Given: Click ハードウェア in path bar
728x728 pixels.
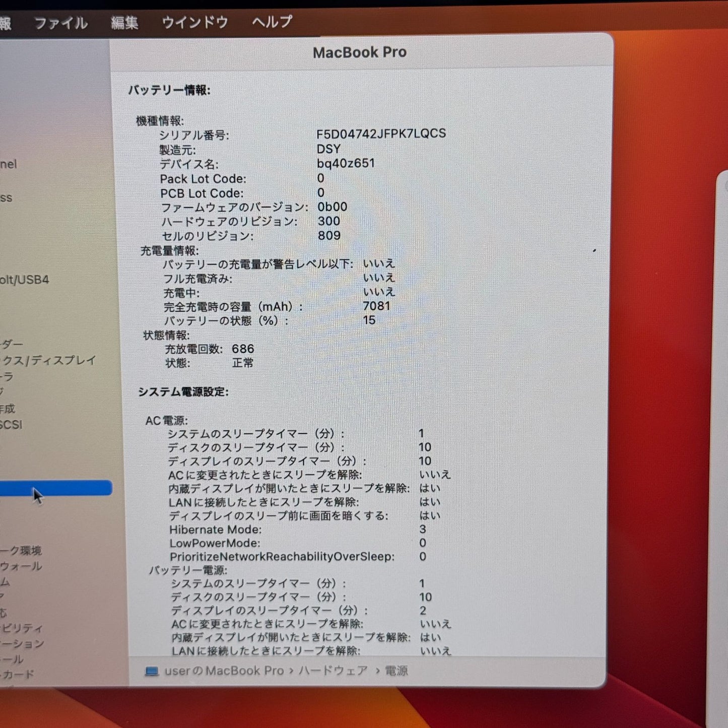Looking at the screenshot, I should point(333,671).
